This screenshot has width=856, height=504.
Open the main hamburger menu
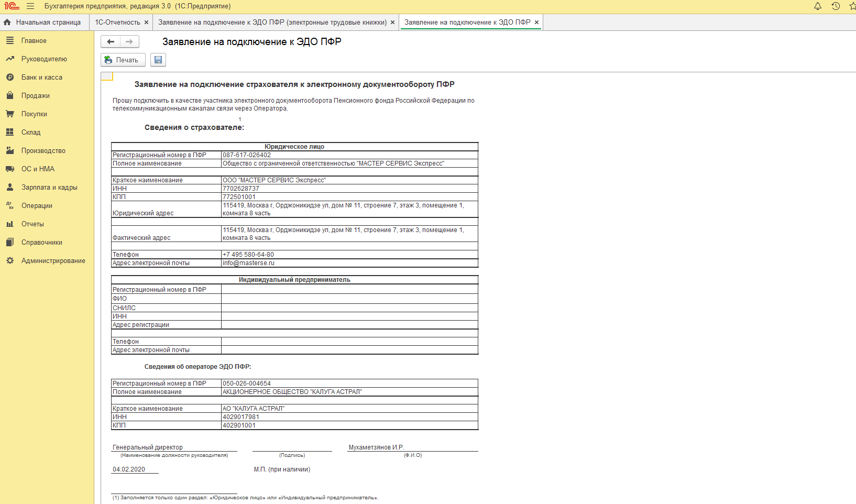coord(30,6)
